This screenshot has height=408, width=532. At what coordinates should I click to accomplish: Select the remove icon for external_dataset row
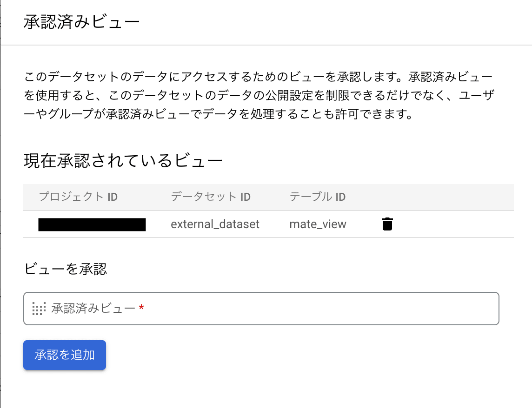[387, 224]
